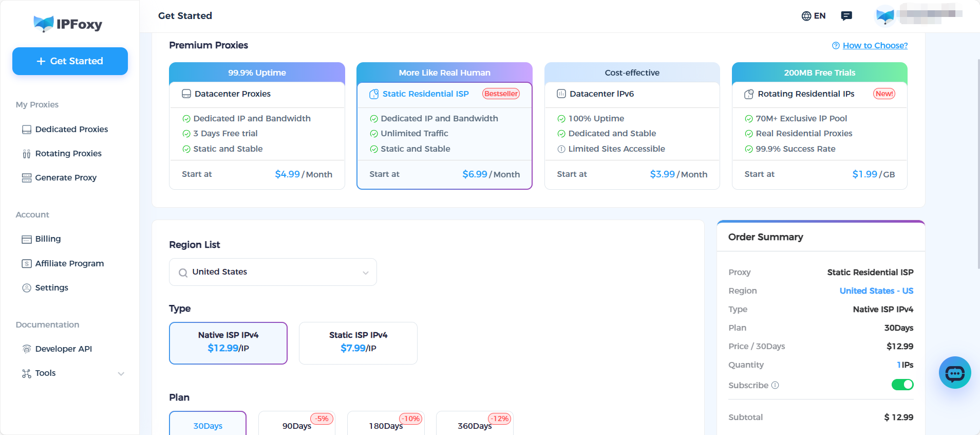Select Static ISP IPv4 type
Viewport: 980px width, 435px height.
point(358,343)
